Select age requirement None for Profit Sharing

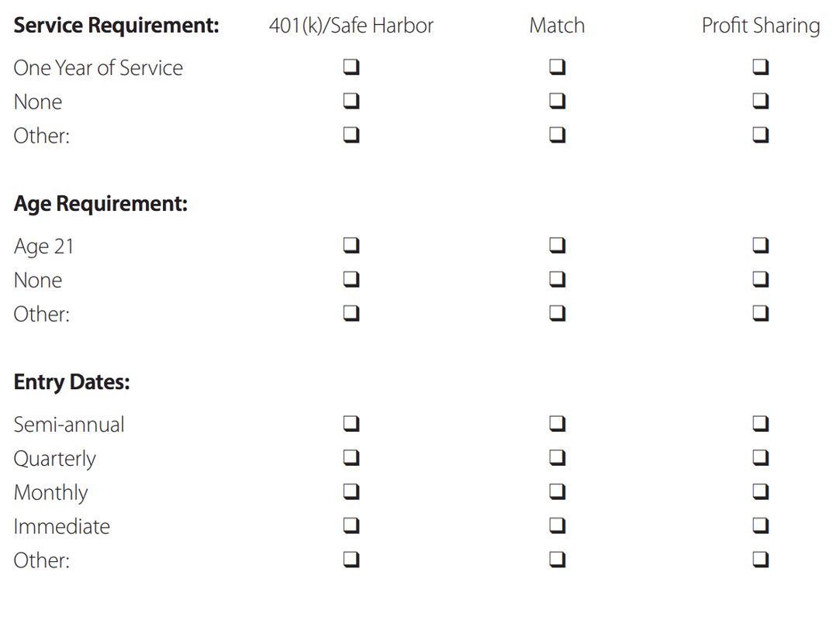click(x=761, y=279)
